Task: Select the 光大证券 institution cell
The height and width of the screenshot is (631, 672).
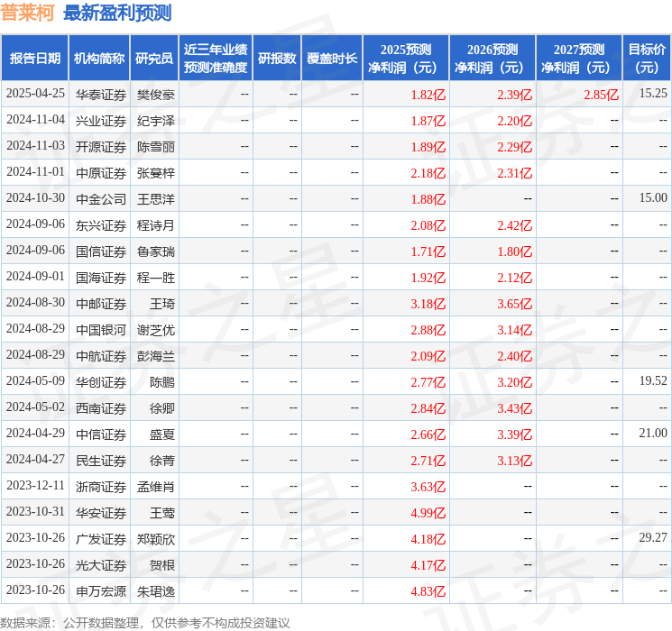Action: [101, 565]
